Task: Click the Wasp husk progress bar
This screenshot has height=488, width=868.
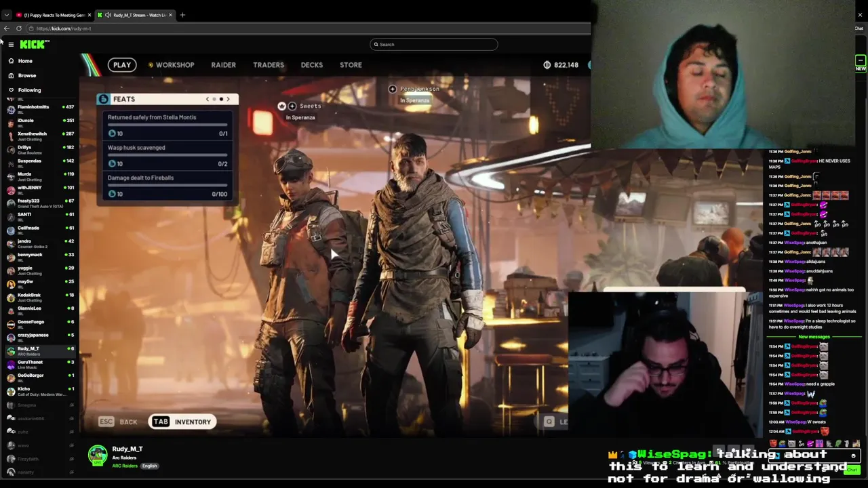Action: pos(167,155)
